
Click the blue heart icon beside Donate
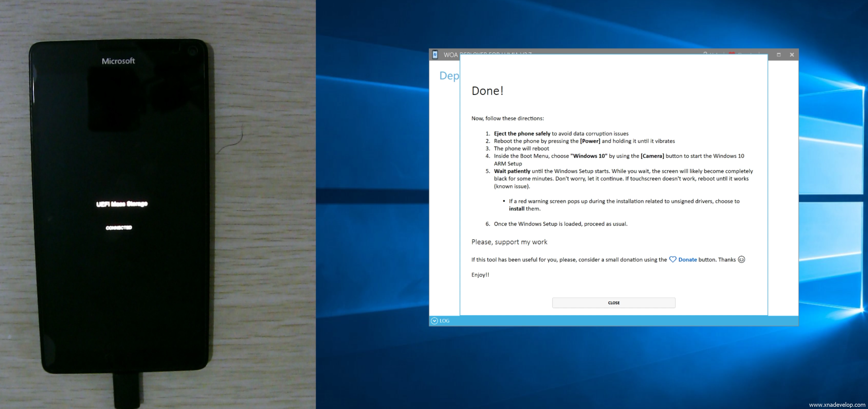[673, 259]
